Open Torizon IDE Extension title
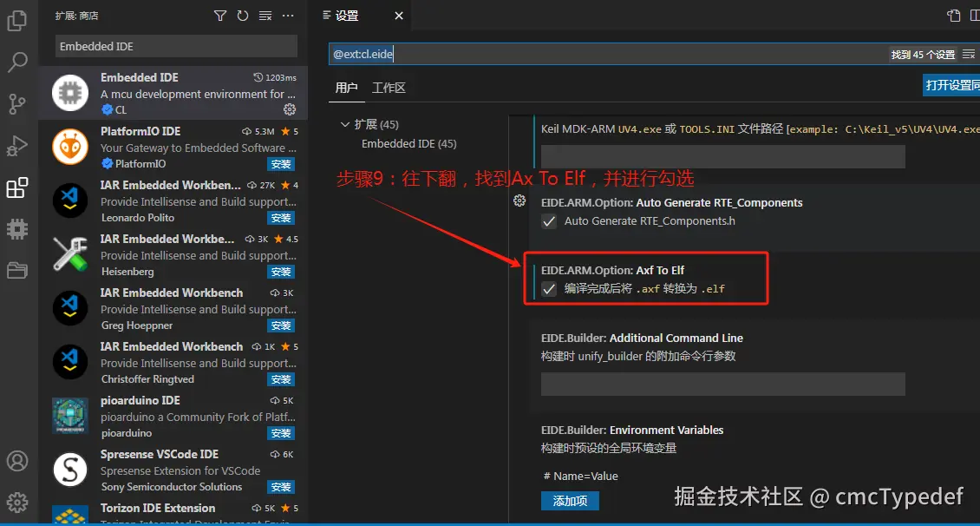The width and height of the screenshot is (980, 526). pyautogui.click(x=158, y=508)
